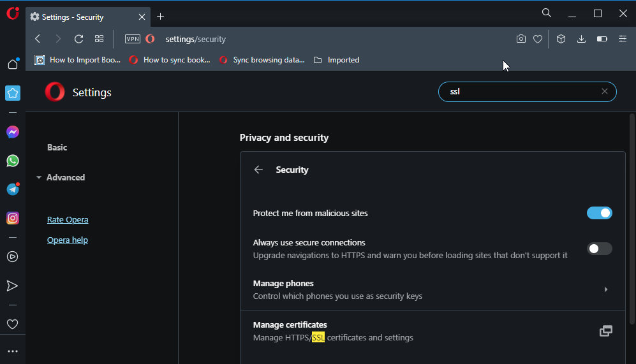Reload the settings page
The height and width of the screenshot is (364, 636).
pos(78,39)
